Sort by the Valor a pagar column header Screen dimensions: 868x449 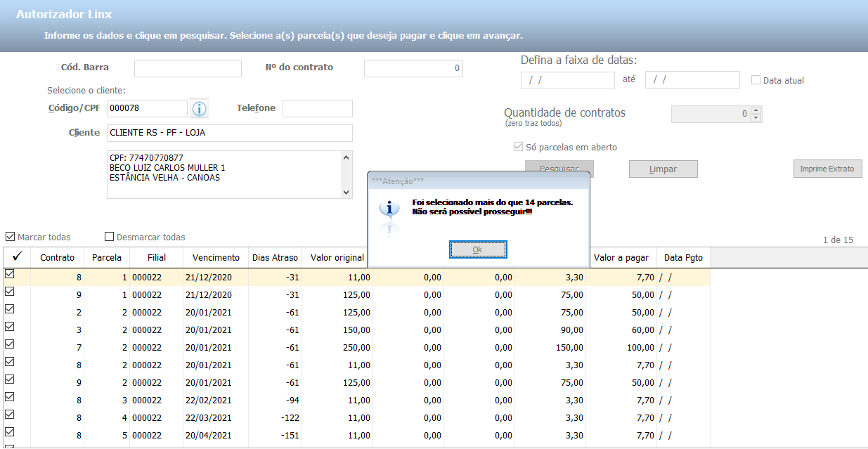[x=621, y=257]
